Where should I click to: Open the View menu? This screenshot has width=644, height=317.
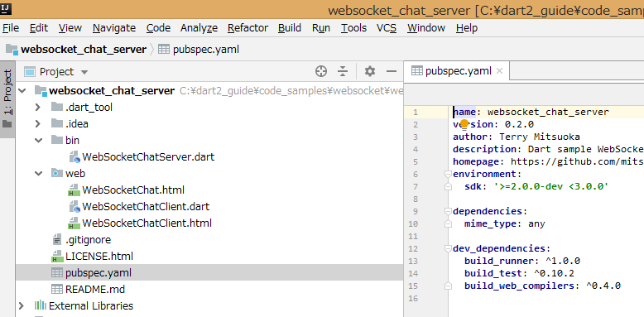click(70, 28)
